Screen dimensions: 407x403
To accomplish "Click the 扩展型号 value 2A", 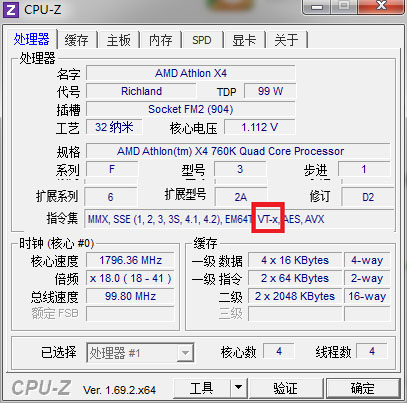I will 241,197.
